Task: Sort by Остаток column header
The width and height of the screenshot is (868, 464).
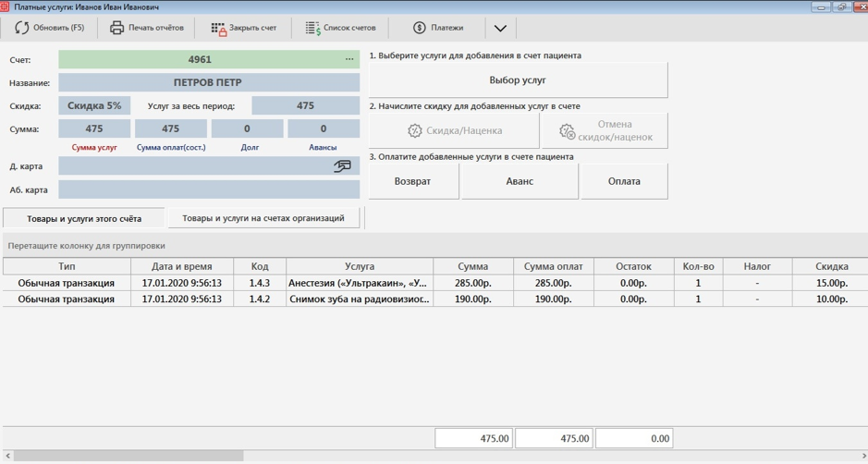Action: pos(634,266)
